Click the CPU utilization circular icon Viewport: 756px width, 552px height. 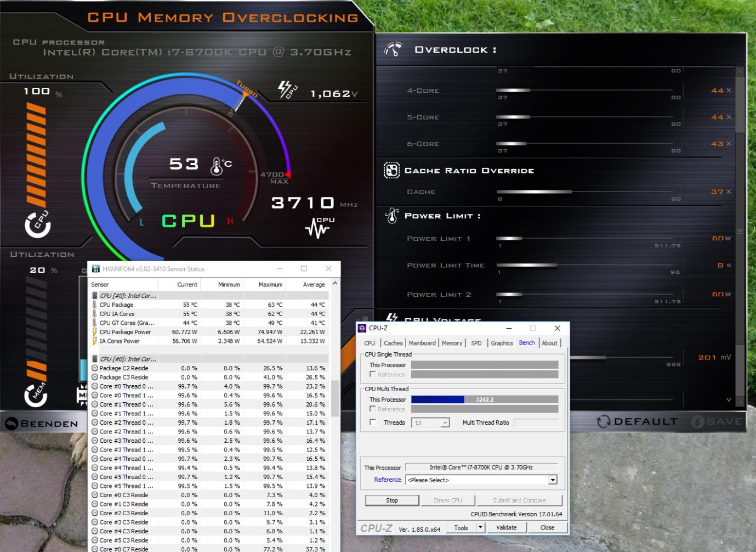[38, 224]
